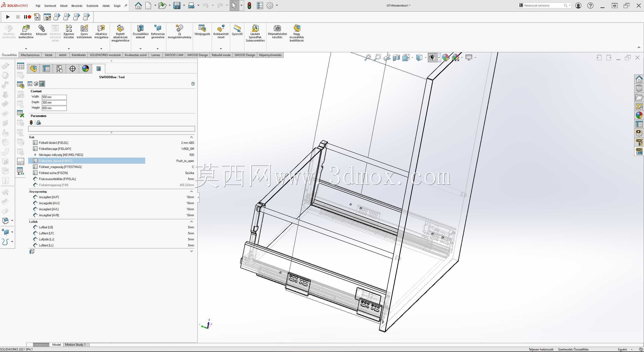Click the Gyors3D tool
Screen dimensions: 644x352
237,30
